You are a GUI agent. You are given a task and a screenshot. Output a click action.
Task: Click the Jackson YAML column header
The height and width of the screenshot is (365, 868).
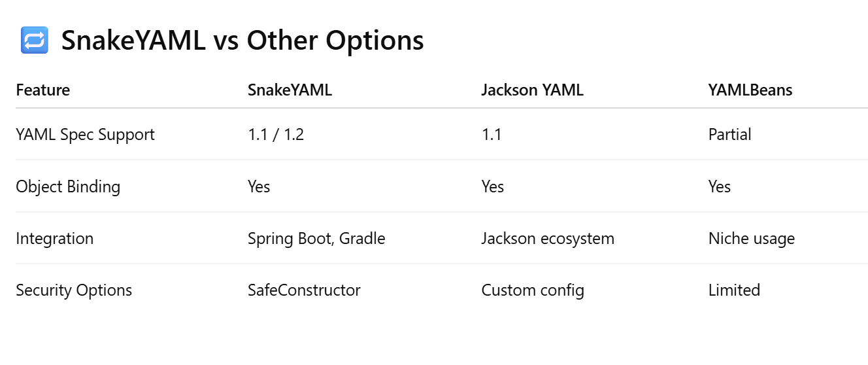[532, 90]
